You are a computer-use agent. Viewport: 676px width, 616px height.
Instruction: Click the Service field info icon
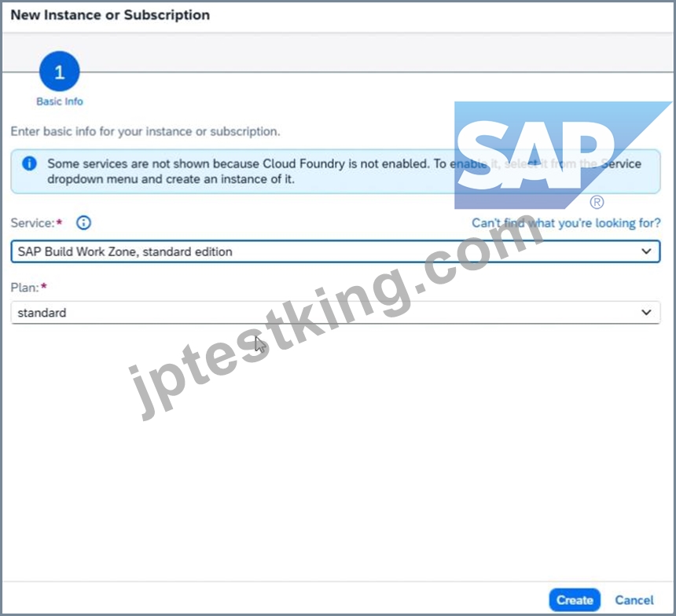(x=83, y=223)
